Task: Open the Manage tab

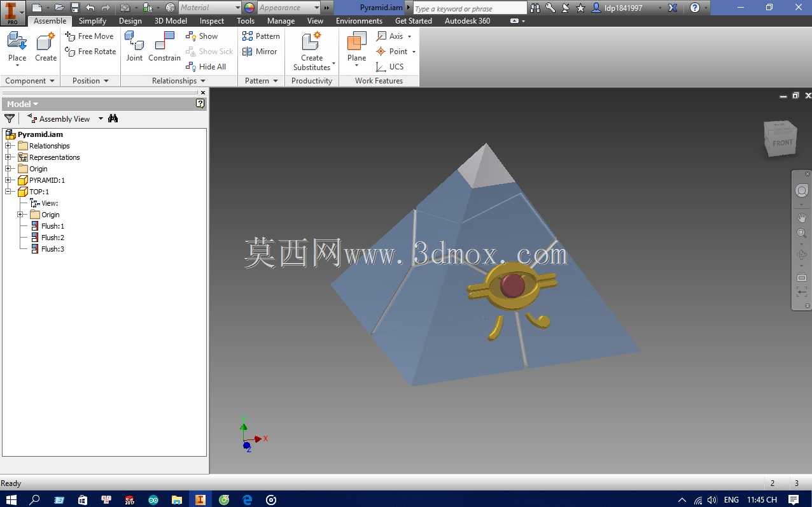Action: 281,21
